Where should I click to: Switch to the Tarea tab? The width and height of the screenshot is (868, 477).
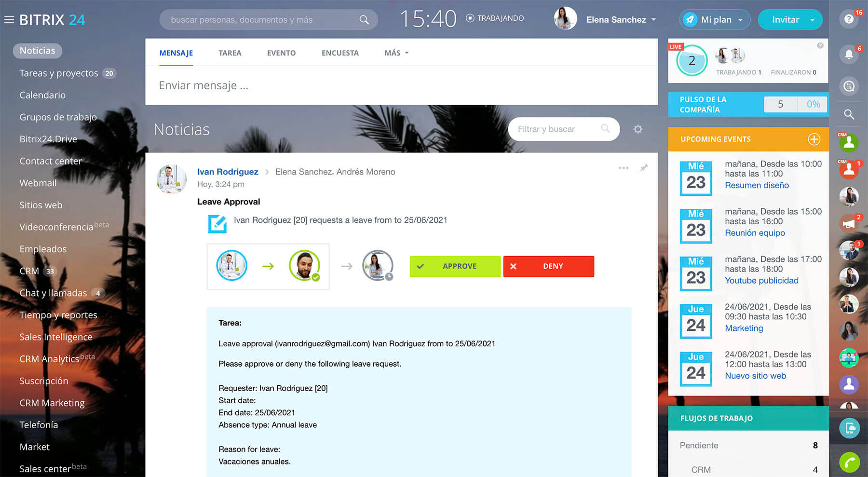click(230, 53)
